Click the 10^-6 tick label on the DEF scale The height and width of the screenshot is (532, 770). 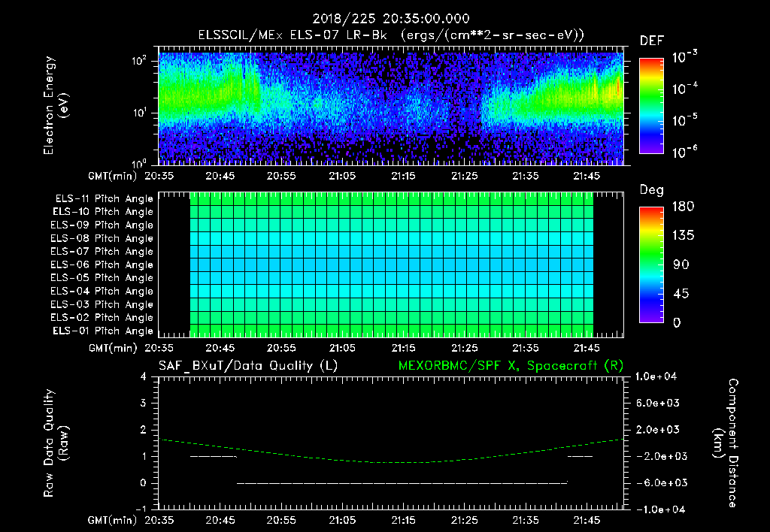(x=684, y=152)
